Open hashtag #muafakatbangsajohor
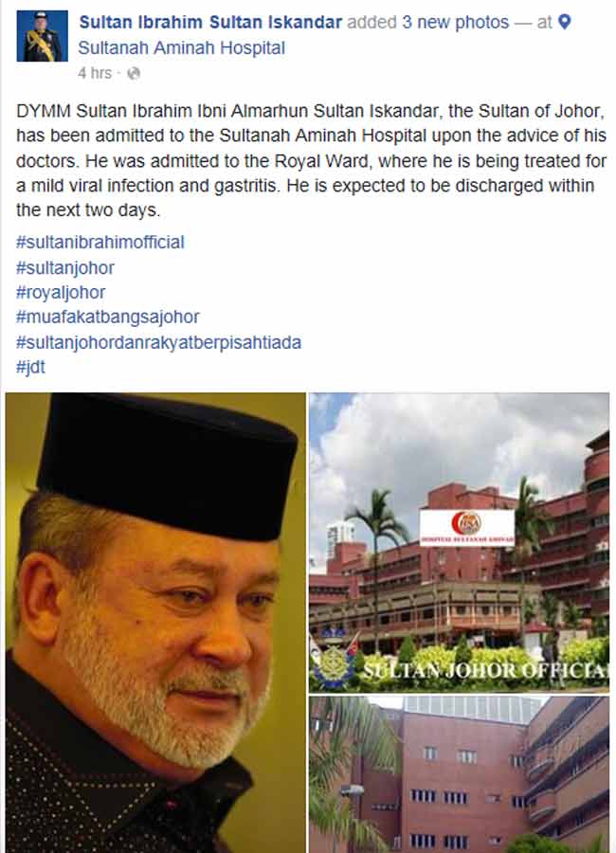Viewport: 616px width, 853px height. coord(108,317)
